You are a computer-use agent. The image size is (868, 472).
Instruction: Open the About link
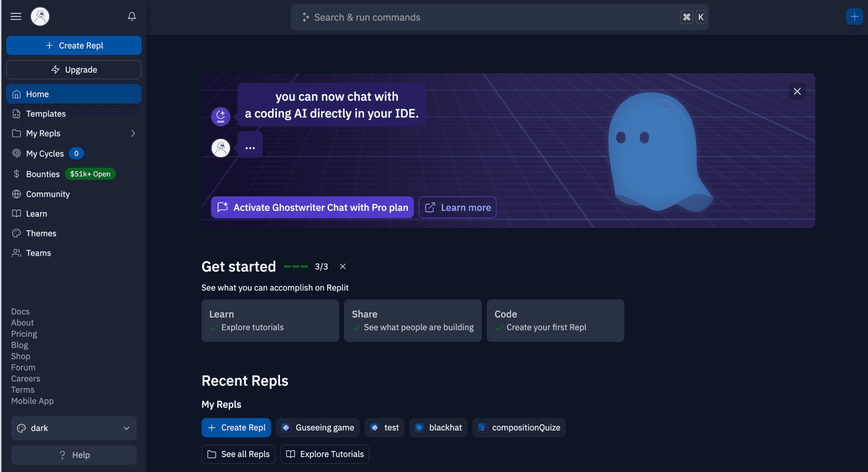tap(22, 323)
